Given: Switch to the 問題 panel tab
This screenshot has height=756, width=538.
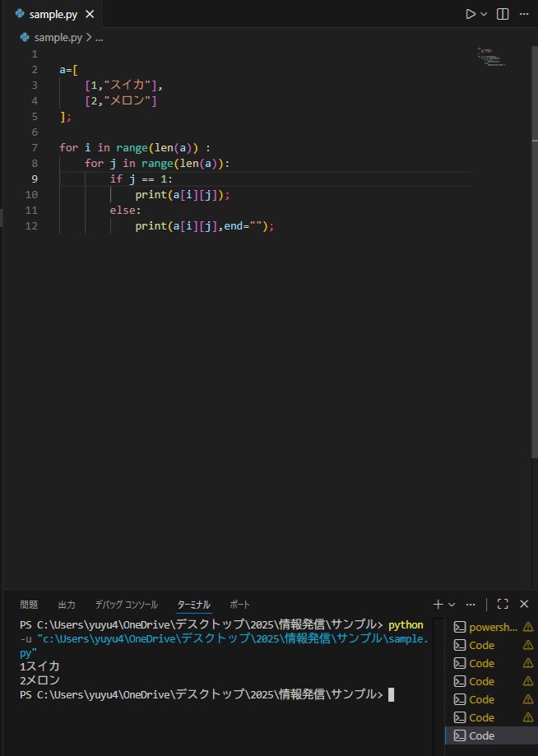Looking at the screenshot, I should click(x=29, y=604).
